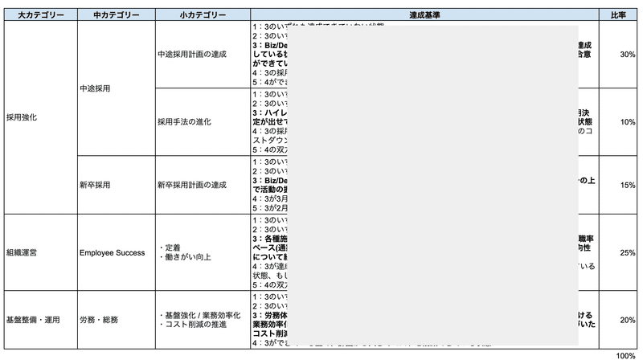643x364 pixels.
Task: Select the 比率 header cell
Action: pyautogui.click(x=618, y=15)
